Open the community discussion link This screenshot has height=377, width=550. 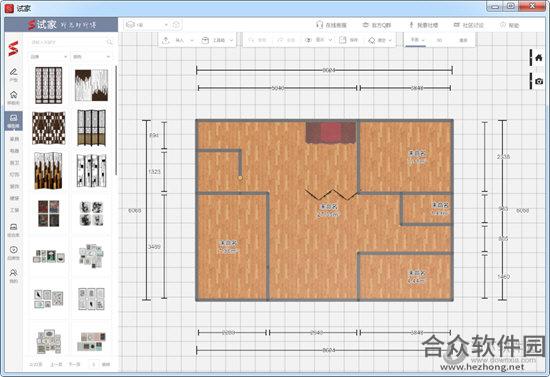tap(468, 25)
